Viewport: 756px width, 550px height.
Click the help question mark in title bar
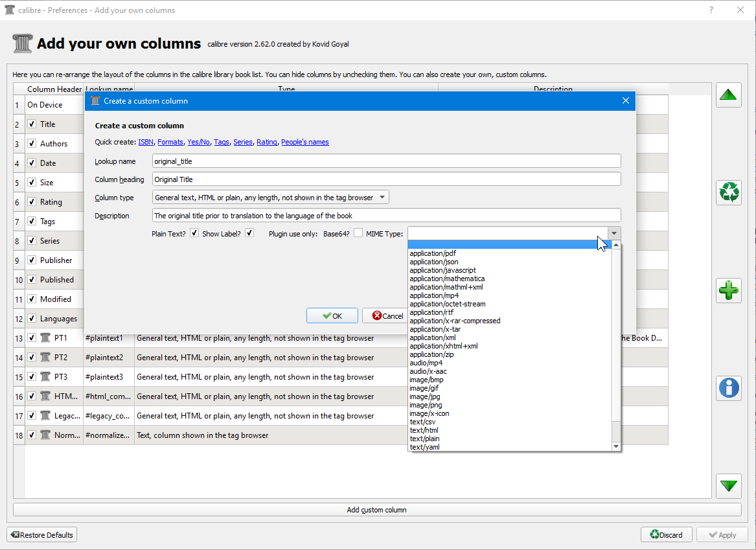click(x=711, y=10)
